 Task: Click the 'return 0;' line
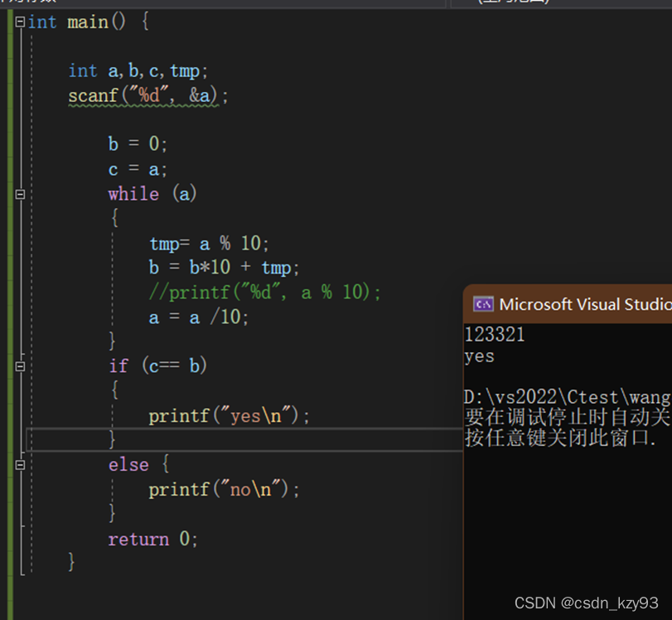click(152, 539)
